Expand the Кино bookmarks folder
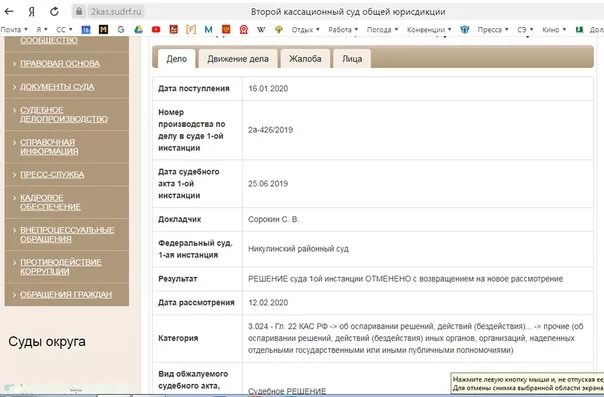 [554, 29]
